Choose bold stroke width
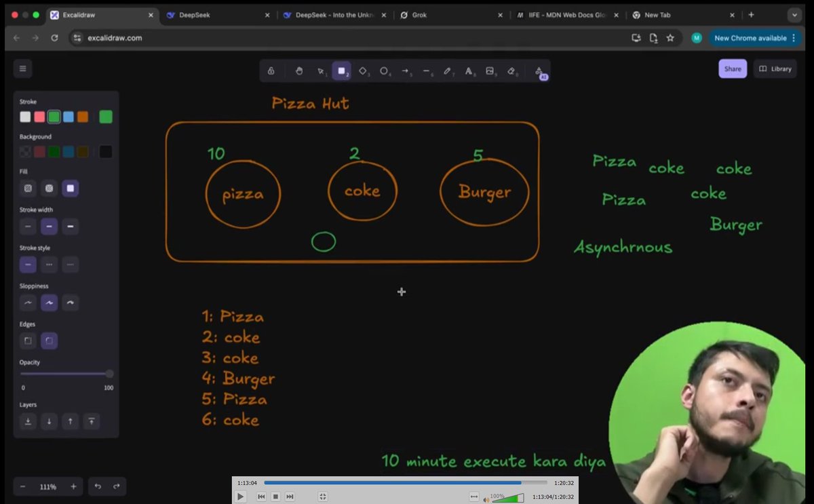This screenshot has width=814, height=504. pyautogui.click(x=49, y=226)
